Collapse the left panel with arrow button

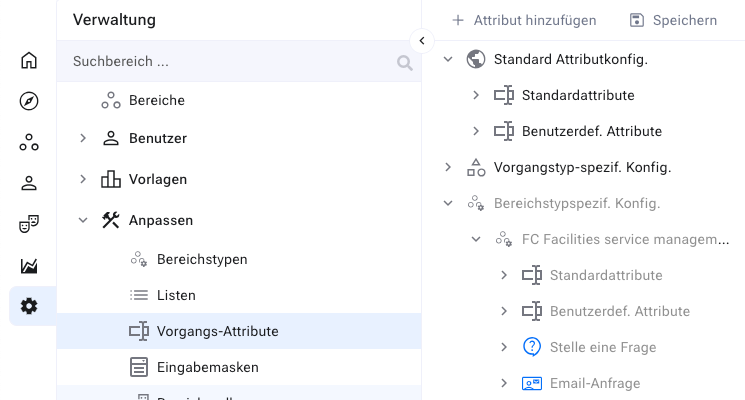(421, 40)
